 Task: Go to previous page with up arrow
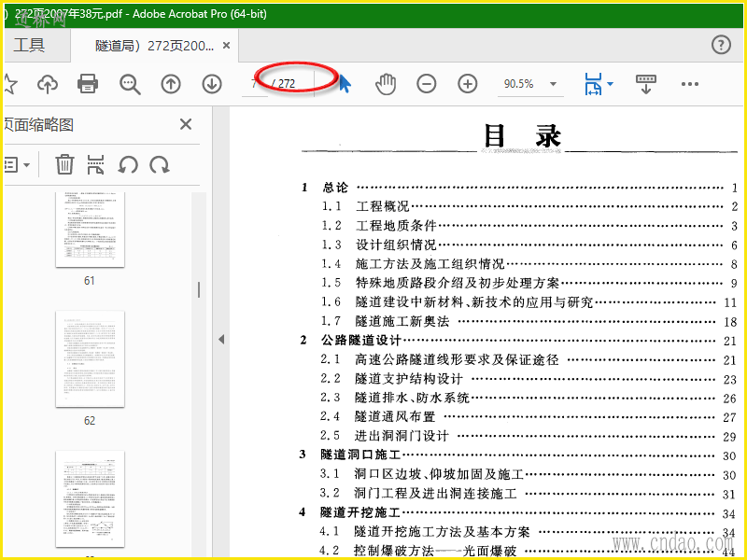pyautogui.click(x=171, y=84)
